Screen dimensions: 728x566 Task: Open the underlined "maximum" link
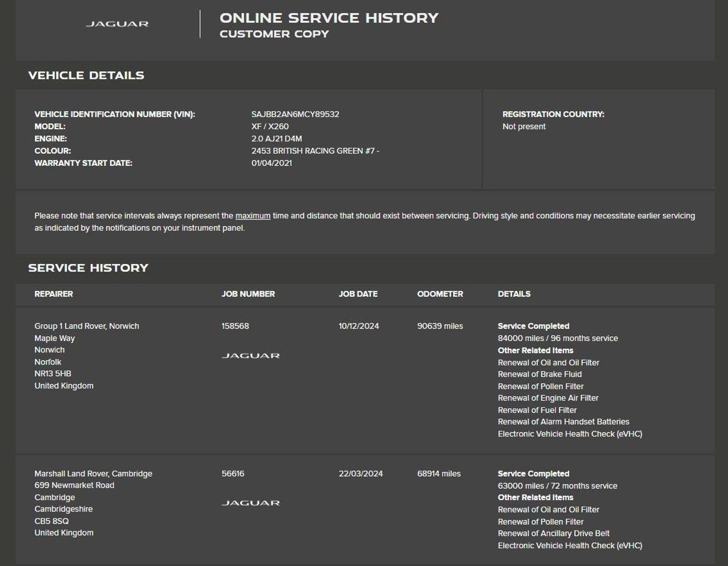pyautogui.click(x=253, y=215)
